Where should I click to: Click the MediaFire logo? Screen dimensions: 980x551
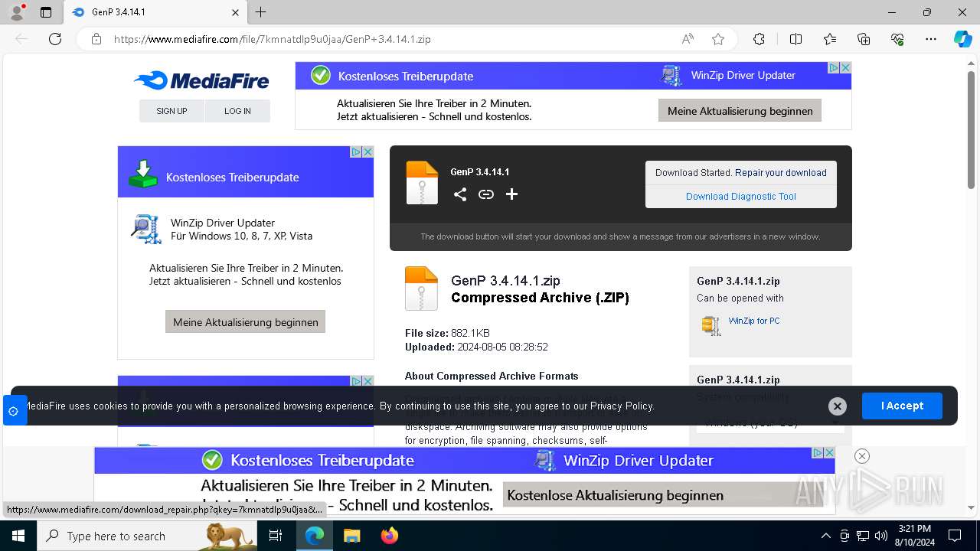(x=201, y=80)
